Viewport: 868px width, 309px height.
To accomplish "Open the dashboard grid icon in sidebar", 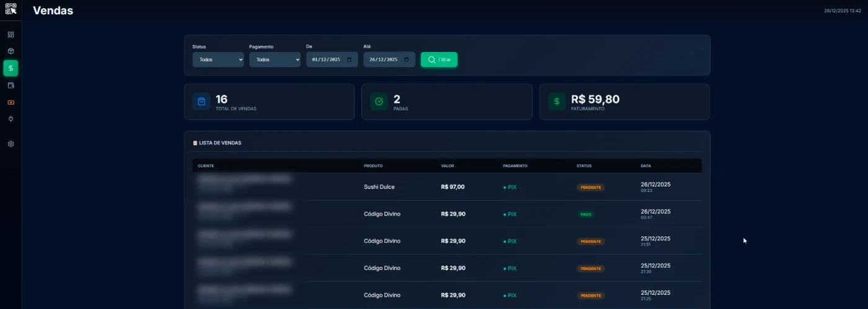I will [11, 35].
